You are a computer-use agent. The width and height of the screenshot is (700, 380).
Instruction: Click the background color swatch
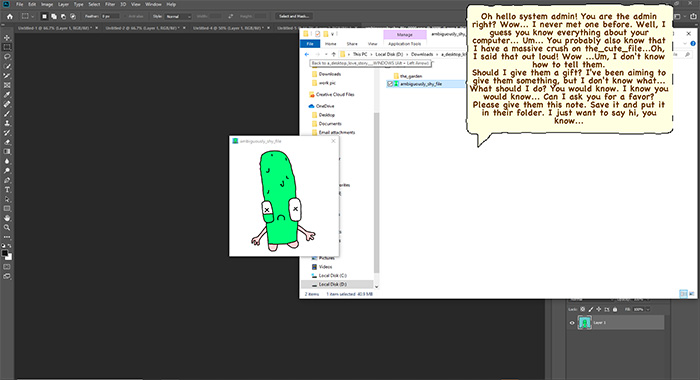tap(9, 257)
